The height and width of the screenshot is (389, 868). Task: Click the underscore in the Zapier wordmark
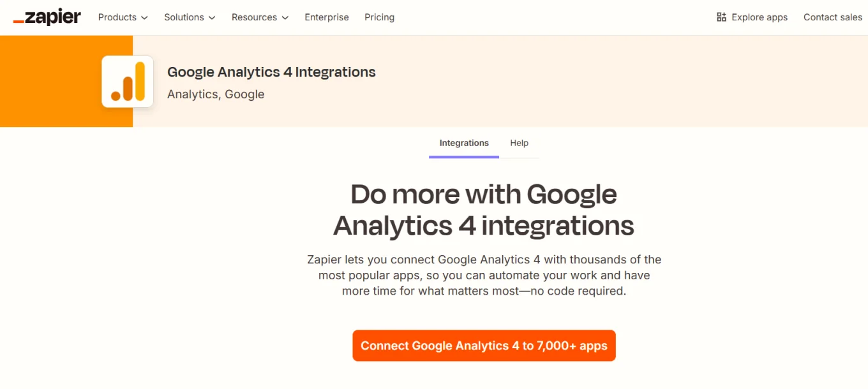point(20,20)
